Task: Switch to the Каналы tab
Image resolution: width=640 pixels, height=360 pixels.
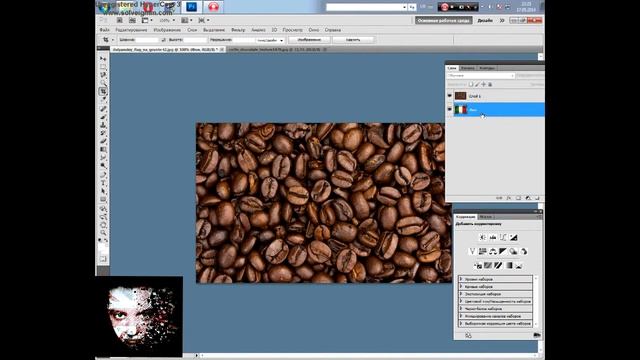Action: 468,68
